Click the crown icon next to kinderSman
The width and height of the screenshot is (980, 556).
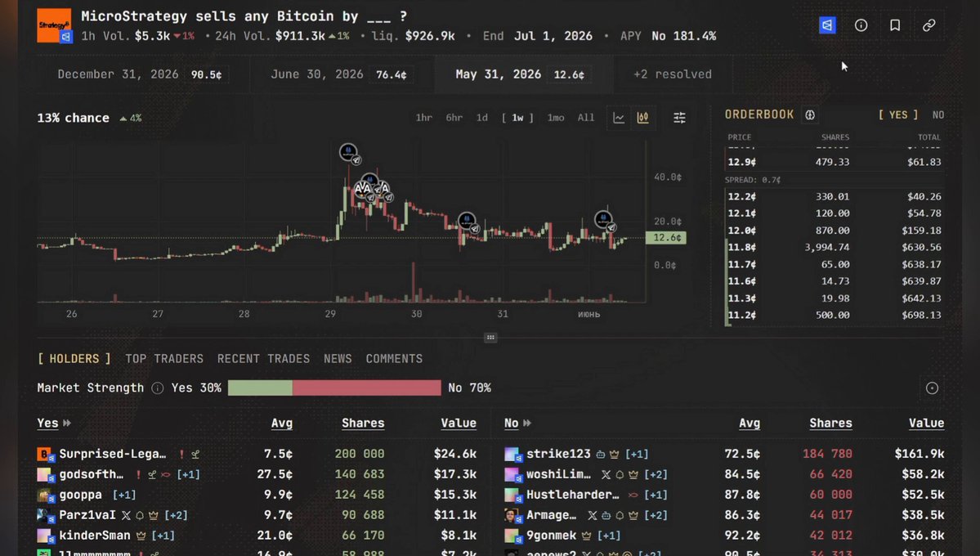pyautogui.click(x=141, y=536)
